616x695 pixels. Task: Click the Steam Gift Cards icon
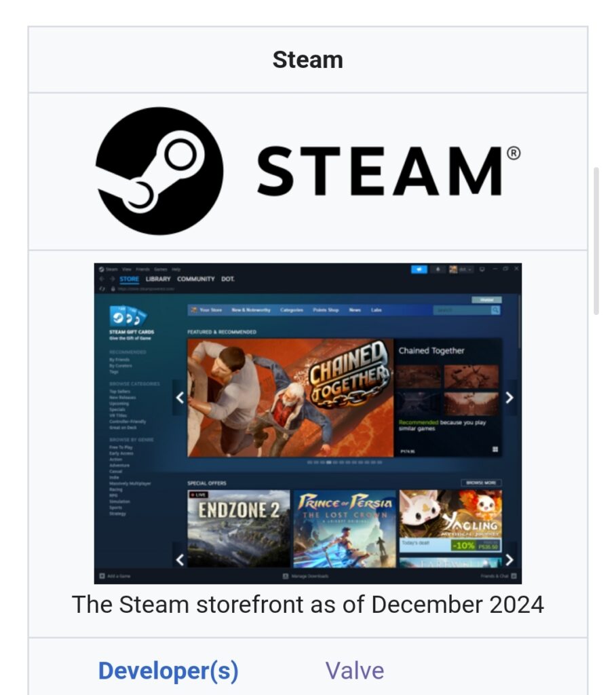coord(127,316)
